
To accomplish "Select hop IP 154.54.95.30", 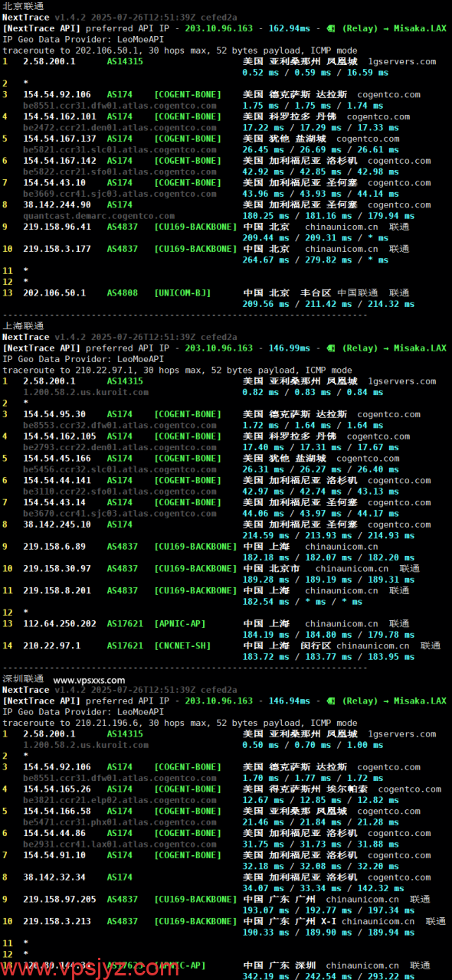I will 54,415.
